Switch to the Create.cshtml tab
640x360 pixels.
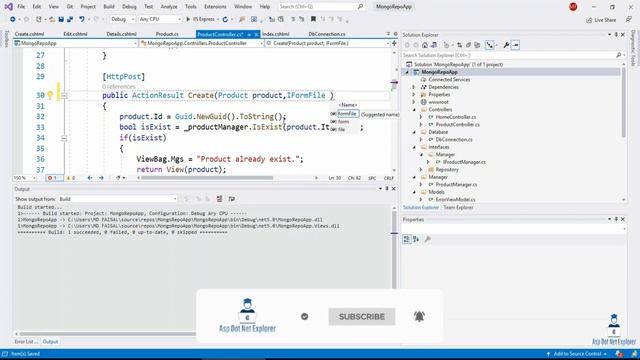point(29,34)
